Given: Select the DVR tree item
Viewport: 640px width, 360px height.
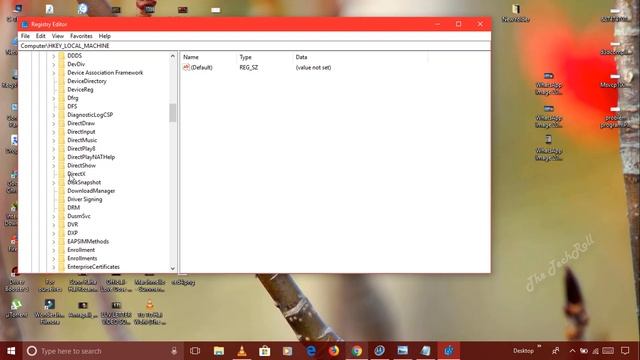Looking at the screenshot, I should pos(73,224).
